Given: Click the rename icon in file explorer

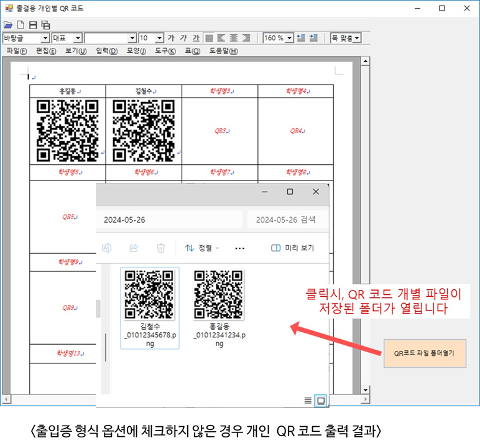Looking at the screenshot, I should [106, 248].
